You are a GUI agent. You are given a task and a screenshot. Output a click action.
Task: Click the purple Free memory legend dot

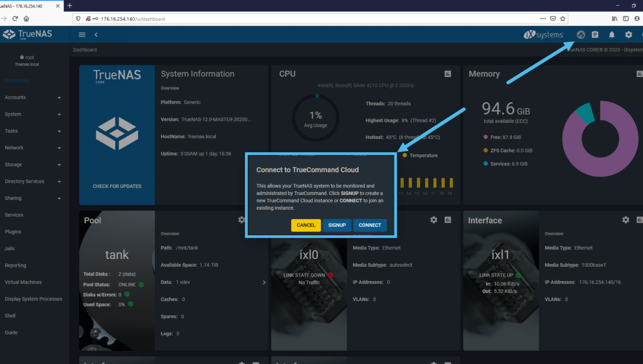click(485, 137)
